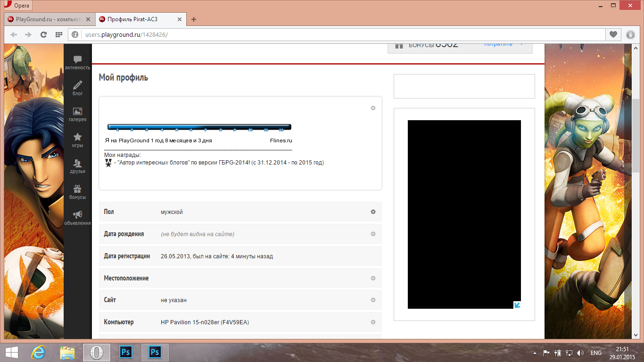Click the Местоположение label
This screenshot has height=362, width=644.
[126, 278]
